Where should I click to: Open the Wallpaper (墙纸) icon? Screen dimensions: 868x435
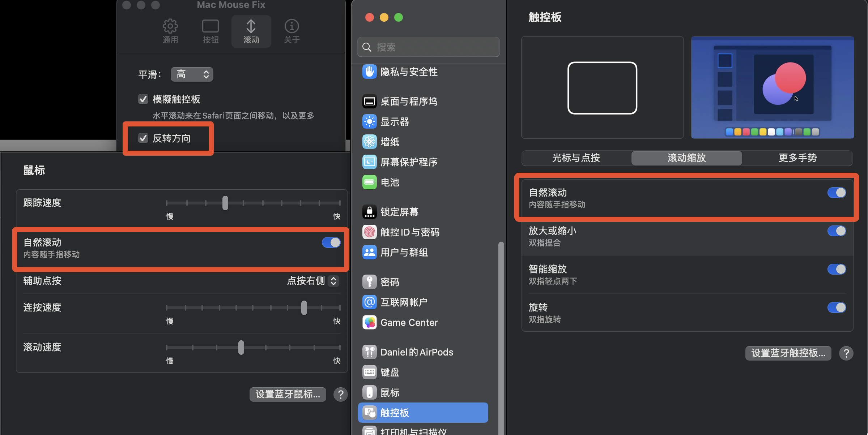(x=369, y=142)
